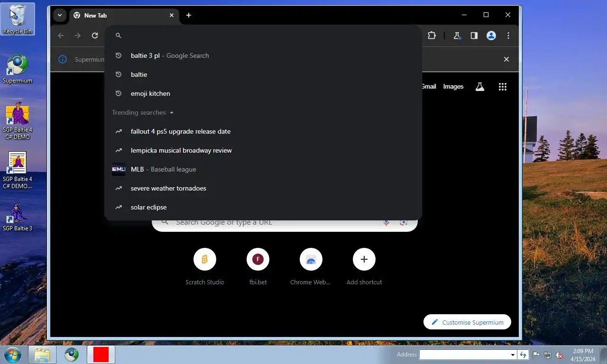Open the Google apps grid
This screenshot has height=364, width=607.
coord(503,87)
